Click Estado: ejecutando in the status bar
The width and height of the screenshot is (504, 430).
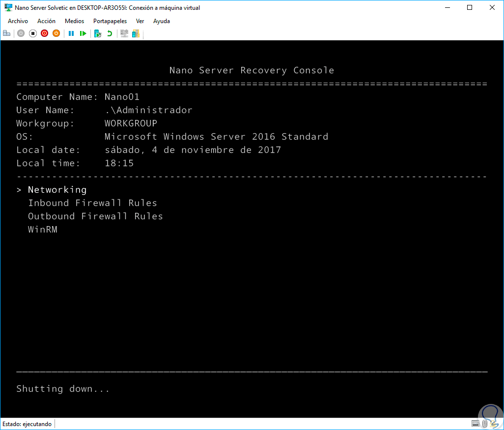27,424
